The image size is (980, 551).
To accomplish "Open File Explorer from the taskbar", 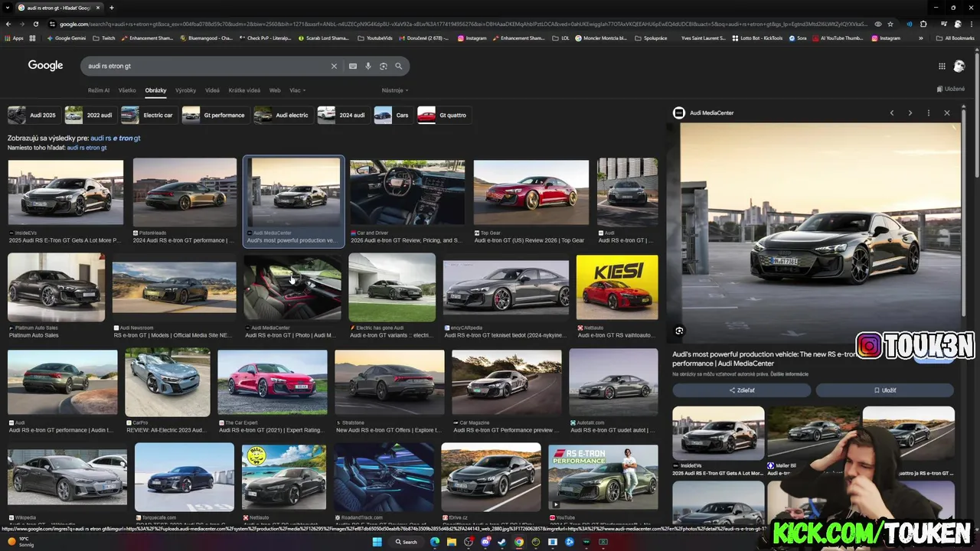I will click(x=452, y=542).
